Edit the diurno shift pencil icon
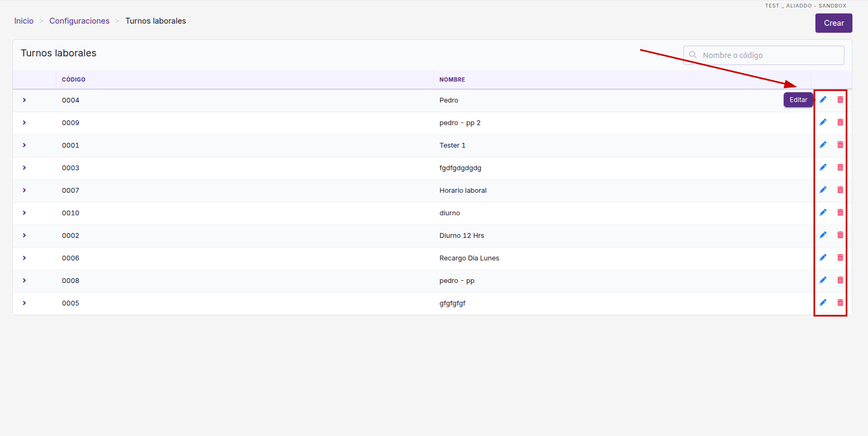Viewport: 868px width, 436px height. point(823,213)
